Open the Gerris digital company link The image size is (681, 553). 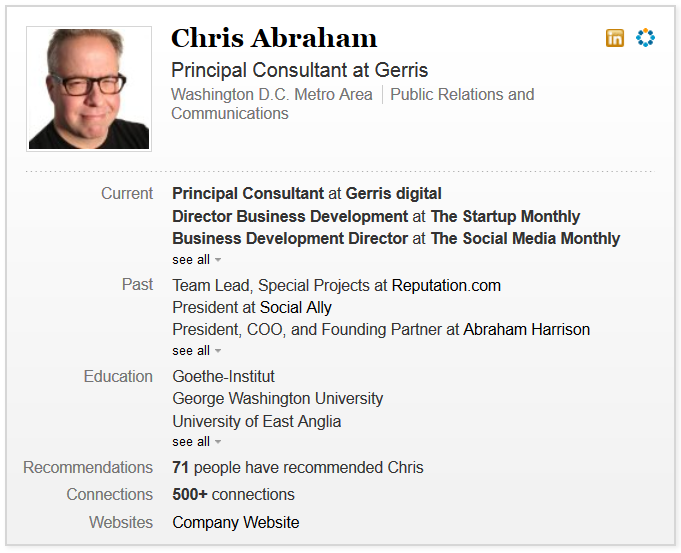coord(393,193)
